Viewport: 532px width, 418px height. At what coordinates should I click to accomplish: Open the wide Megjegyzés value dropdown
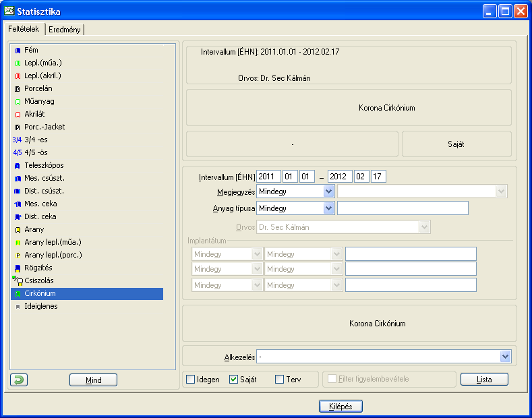coord(501,191)
